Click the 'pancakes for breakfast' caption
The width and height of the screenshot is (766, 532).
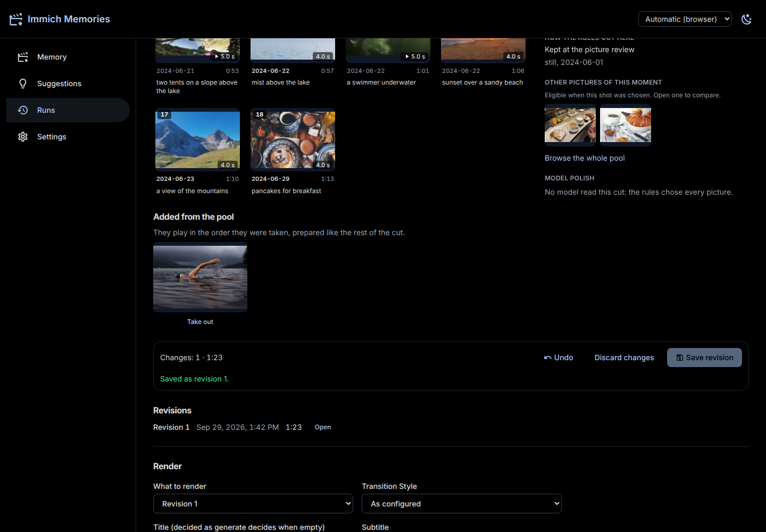point(286,191)
